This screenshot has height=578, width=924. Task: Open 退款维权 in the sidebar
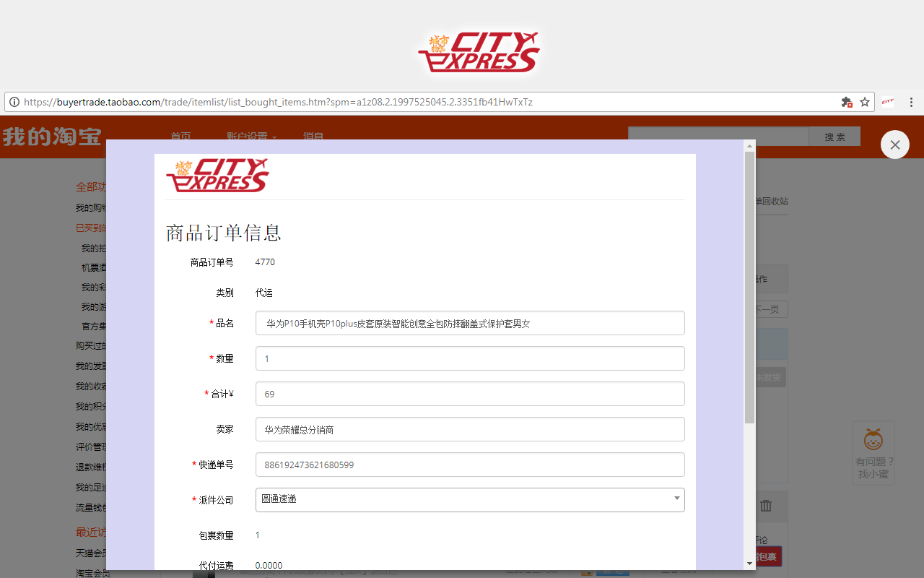91,467
